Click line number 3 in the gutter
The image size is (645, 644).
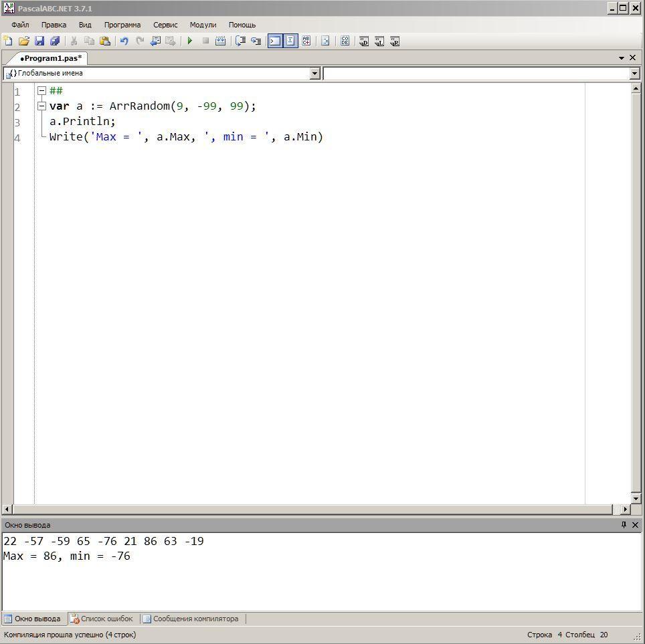click(17, 122)
